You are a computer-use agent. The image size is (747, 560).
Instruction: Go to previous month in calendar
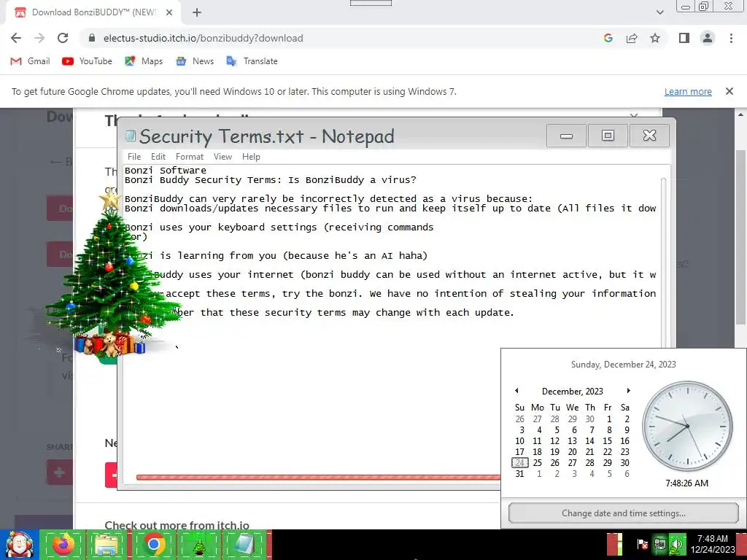(x=516, y=391)
